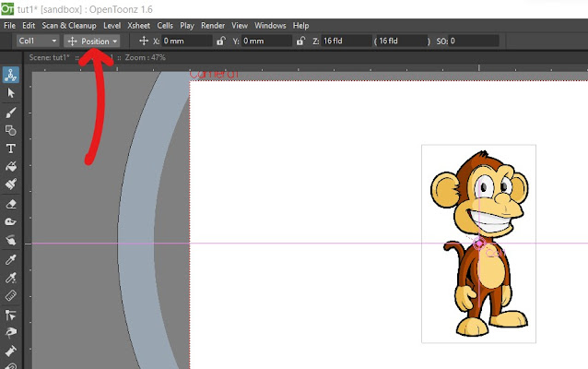The image size is (588, 369).
Task: Open the Xsheet menu
Action: point(138,26)
